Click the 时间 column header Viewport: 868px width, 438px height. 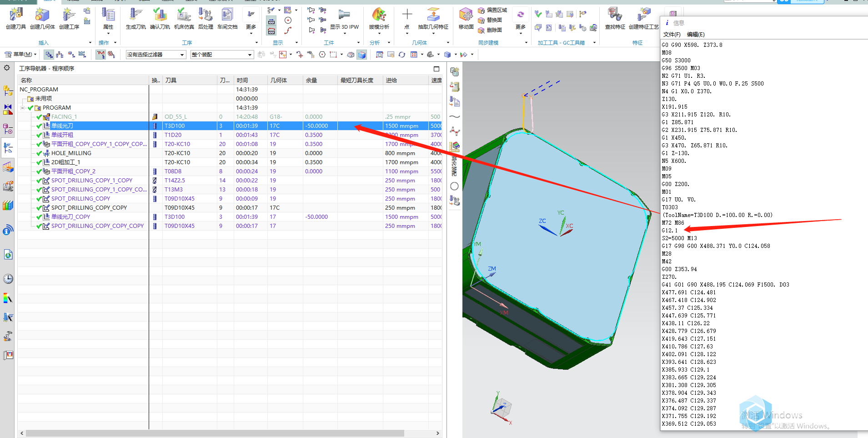click(251, 80)
